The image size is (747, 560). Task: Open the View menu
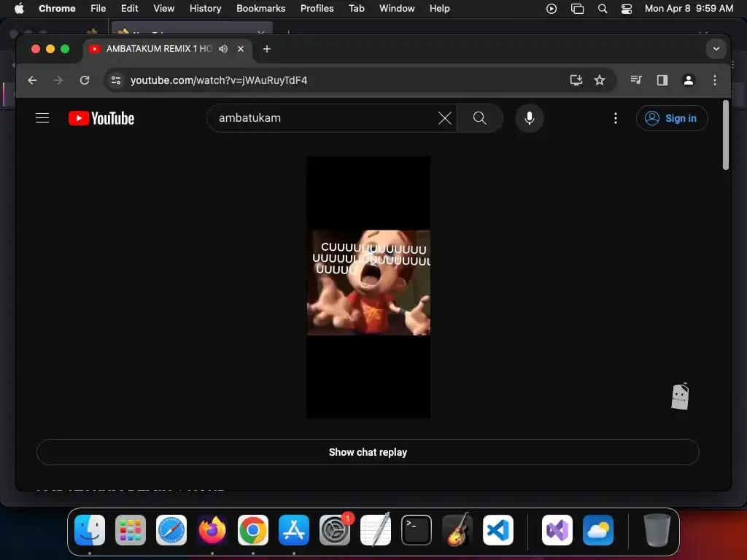click(x=163, y=8)
